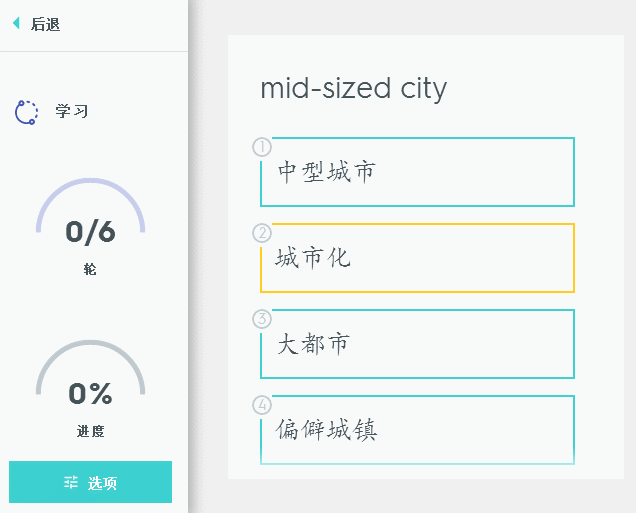Viewport: 636px width, 513px height.
Task: Click the number 2 circle badge
Action: pyautogui.click(x=262, y=233)
